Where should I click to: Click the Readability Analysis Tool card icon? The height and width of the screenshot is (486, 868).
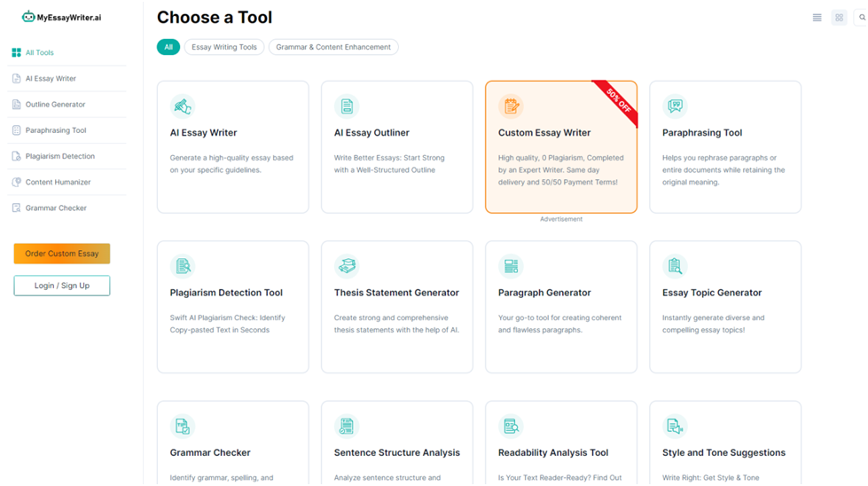pos(511,427)
